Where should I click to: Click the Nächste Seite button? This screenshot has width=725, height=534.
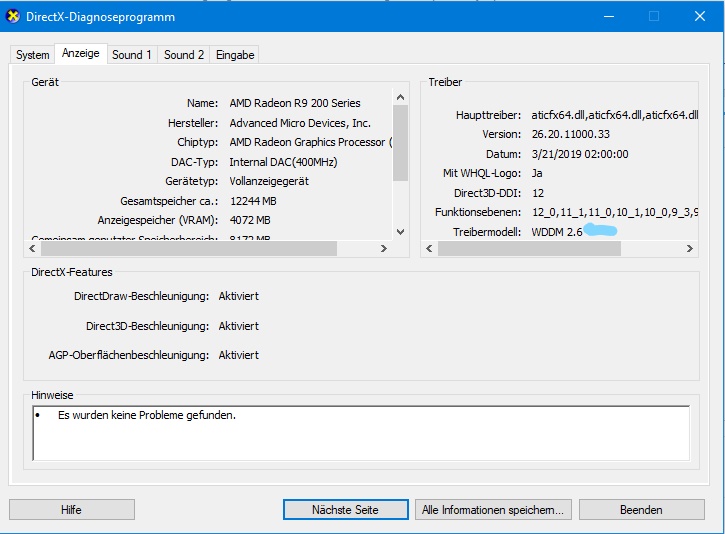tap(345, 509)
